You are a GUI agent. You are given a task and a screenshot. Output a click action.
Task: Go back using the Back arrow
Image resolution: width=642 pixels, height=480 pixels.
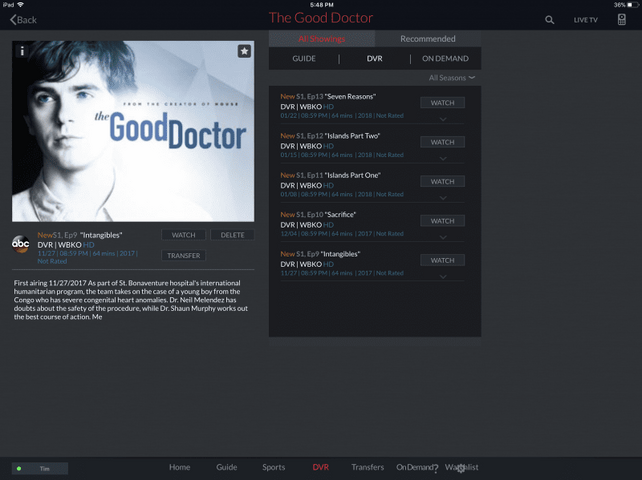[x=23, y=20]
